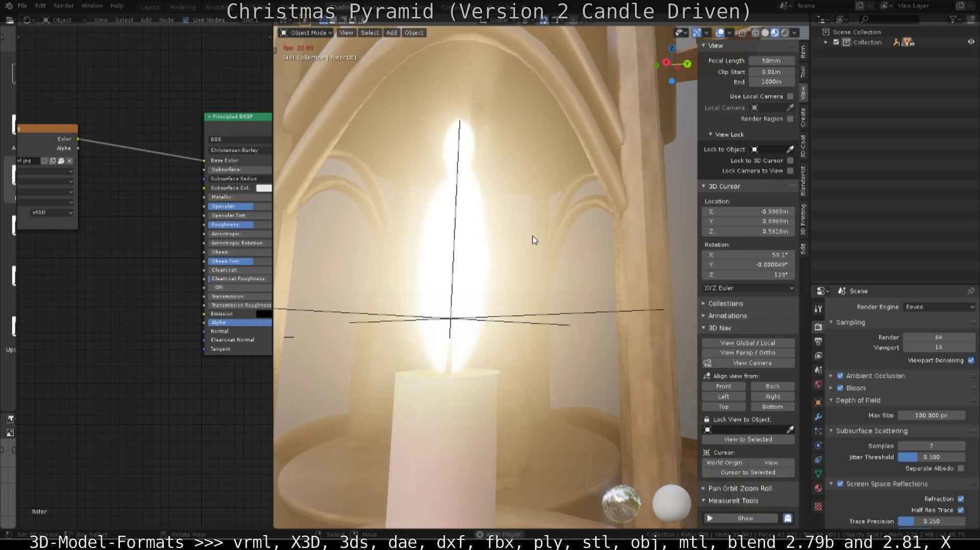The height and width of the screenshot is (550, 980).
Task: Enable Render Region checkbox
Action: tap(790, 119)
